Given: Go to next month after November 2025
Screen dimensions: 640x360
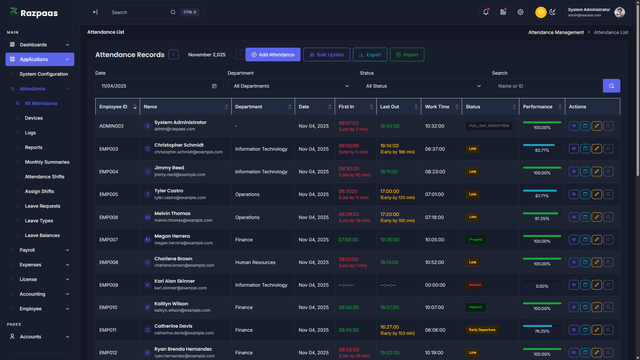Looking at the screenshot, I should click(240, 55).
